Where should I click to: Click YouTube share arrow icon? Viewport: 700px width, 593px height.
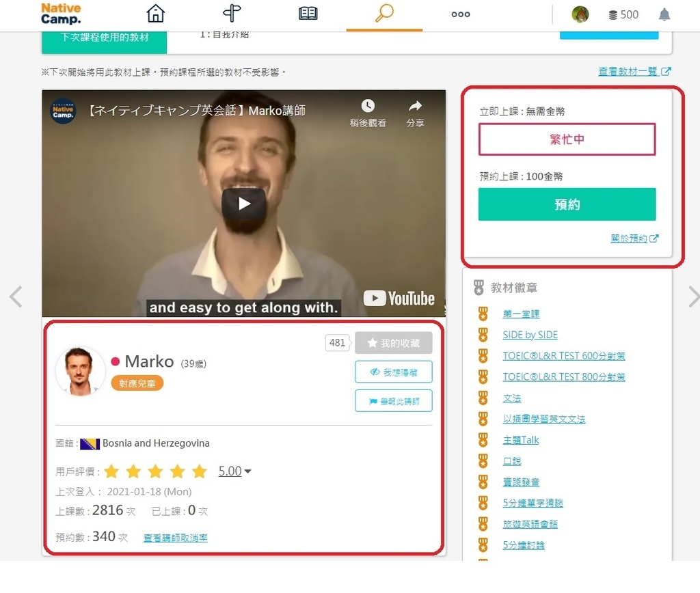tap(415, 106)
